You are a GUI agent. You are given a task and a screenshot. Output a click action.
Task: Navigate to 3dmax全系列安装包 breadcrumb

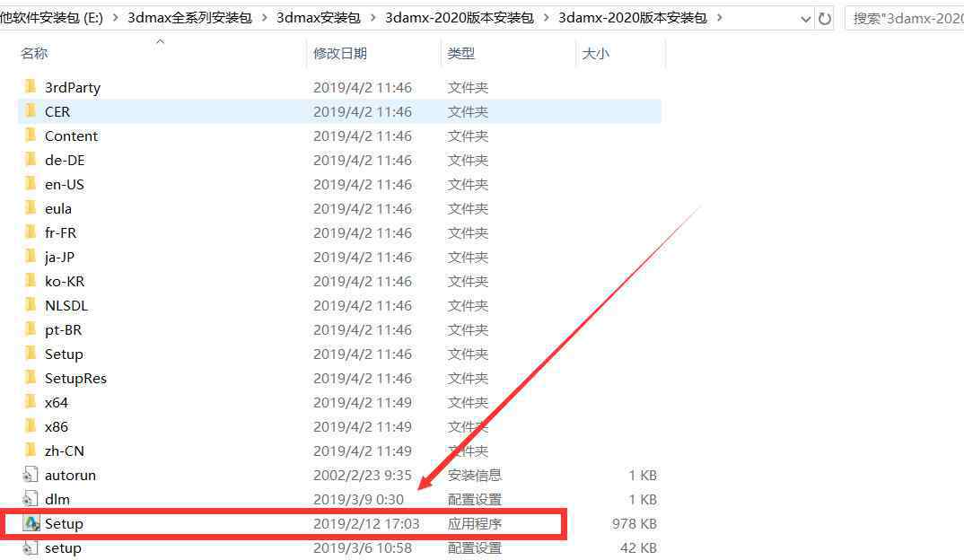click(x=190, y=19)
